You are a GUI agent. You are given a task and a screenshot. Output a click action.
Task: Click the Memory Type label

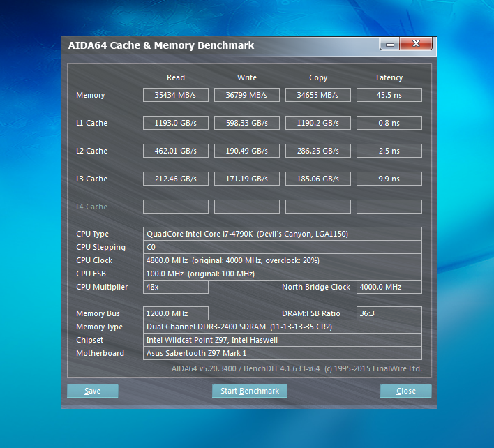(100, 327)
